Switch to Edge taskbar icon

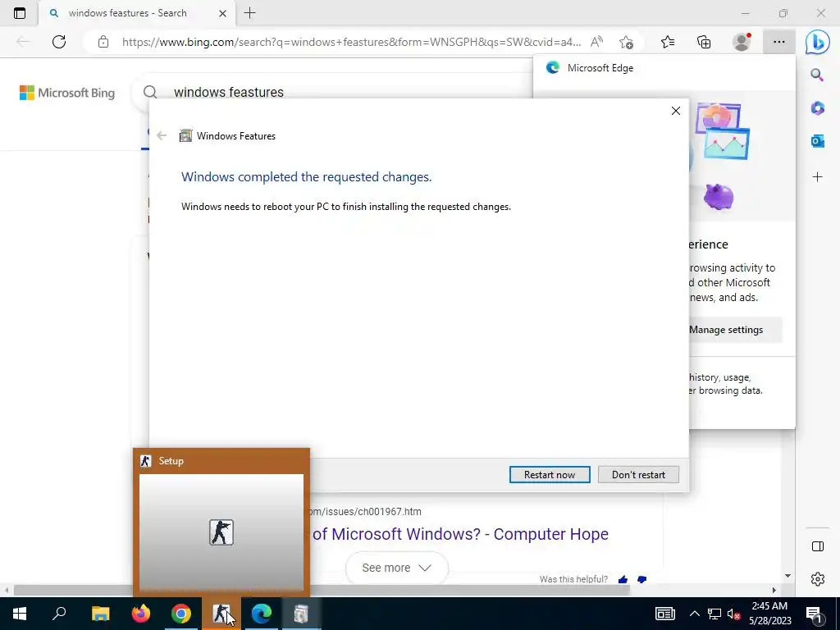[262, 614]
